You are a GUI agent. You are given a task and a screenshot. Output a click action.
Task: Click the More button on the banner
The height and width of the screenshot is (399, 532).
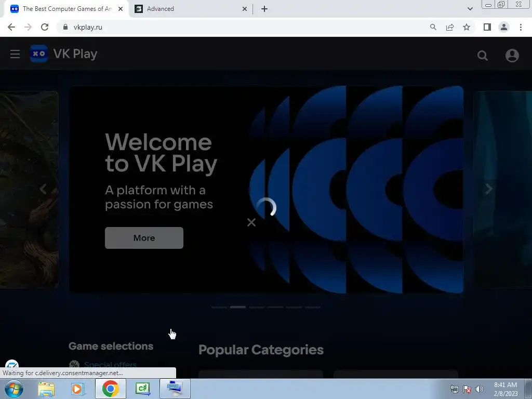[144, 238]
